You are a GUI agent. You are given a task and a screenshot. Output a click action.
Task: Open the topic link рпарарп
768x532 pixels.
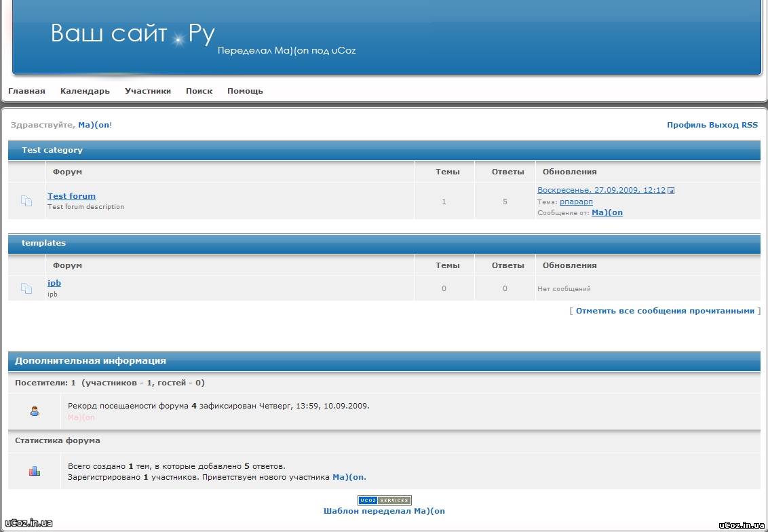[x=577, y=202]
